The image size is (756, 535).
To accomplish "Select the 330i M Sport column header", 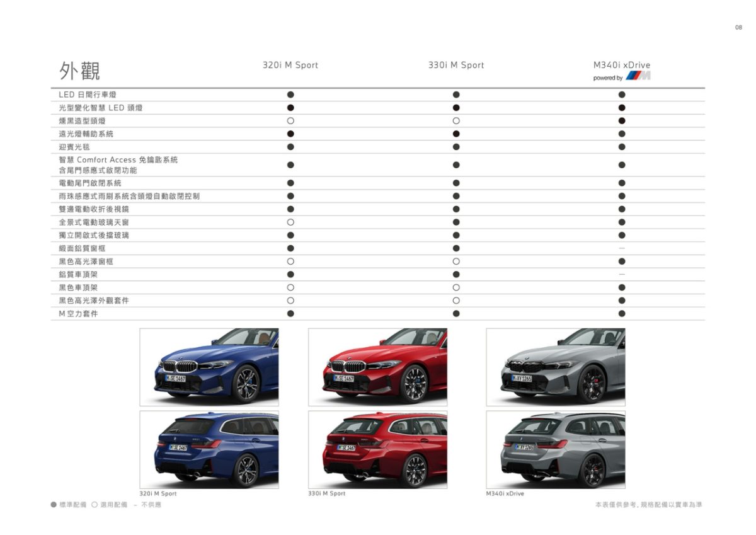I will pyautogui.click(x=456, y=65).
